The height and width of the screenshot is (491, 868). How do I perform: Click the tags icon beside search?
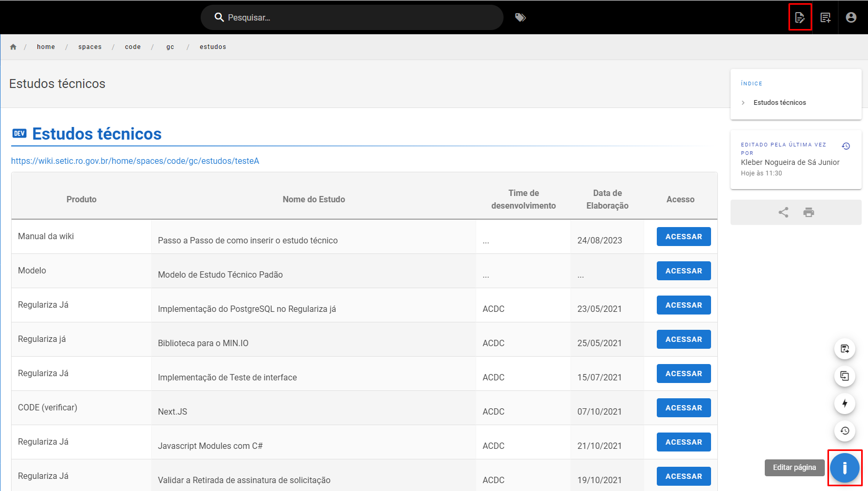(520, 17)
